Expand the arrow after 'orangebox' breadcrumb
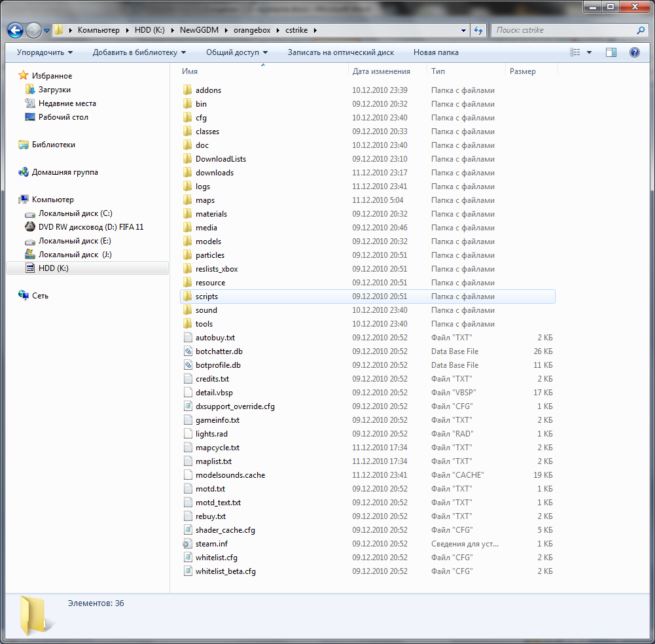 [x=278, y=30]
